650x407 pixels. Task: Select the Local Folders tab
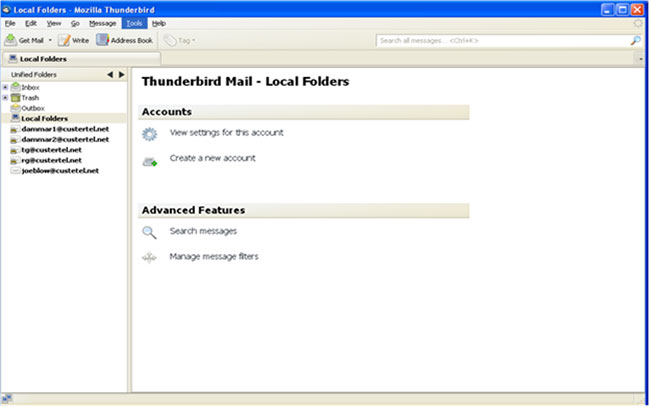click(82, 59)
